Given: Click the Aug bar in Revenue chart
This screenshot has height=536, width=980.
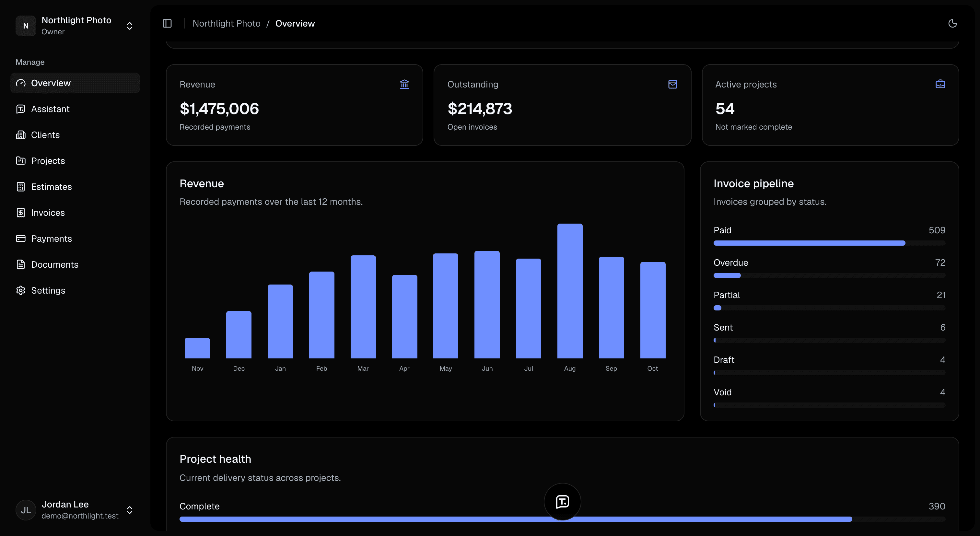Looking at the screenshot, I should 570,291.
